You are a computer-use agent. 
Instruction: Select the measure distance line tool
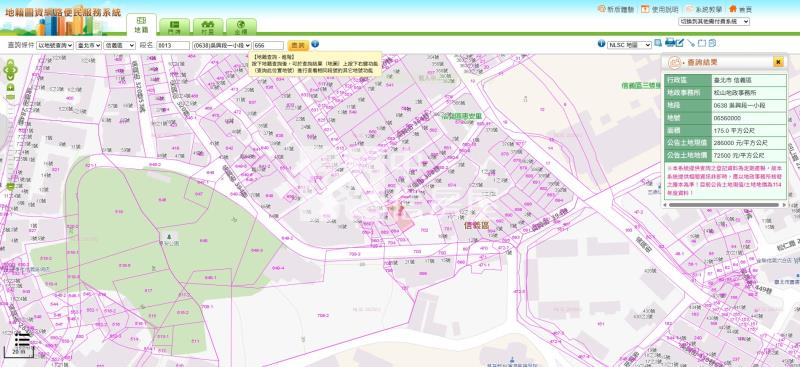coord(691,43)
